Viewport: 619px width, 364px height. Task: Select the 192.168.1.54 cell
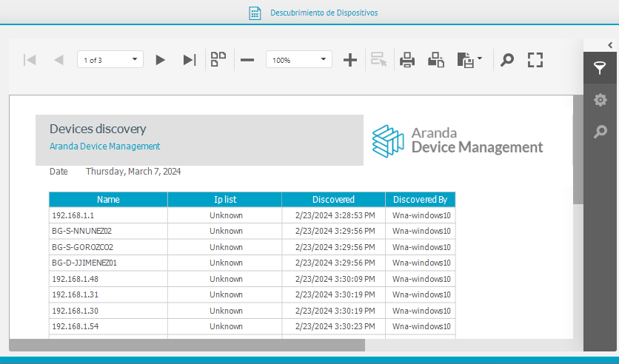coord(108,326)
